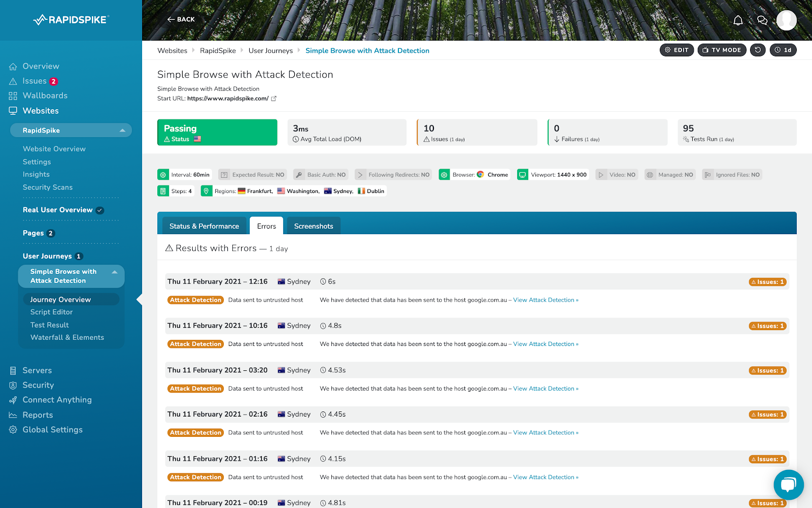Open the notifications bell icon
The image size is (812, 508).
tap(738, 20)
